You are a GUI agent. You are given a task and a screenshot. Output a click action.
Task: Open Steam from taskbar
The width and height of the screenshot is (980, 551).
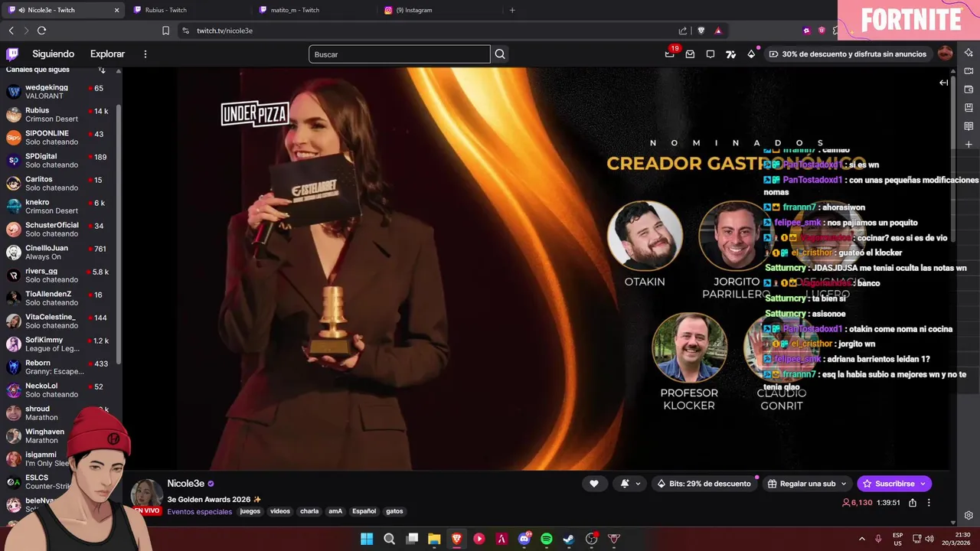pos(569,539)
